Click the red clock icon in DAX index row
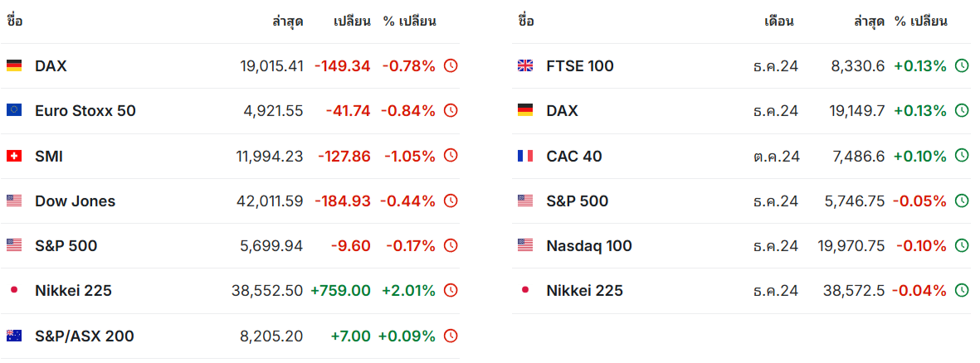 tap(451, 65)
